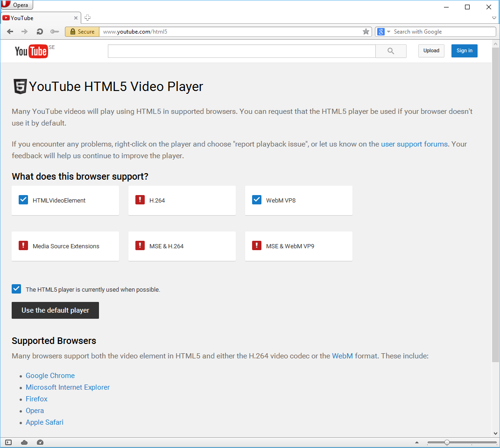
Task: Open the user support forums link
Action: coord(414,144)
